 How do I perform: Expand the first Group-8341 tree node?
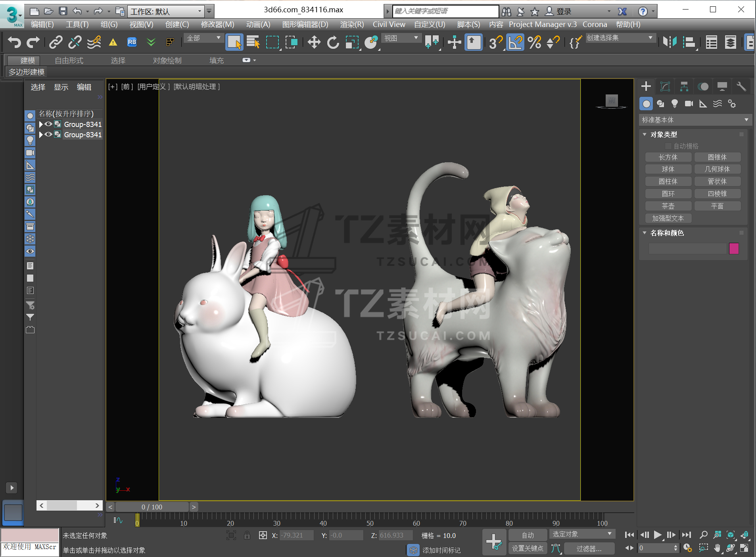pyautogui.click(x=41, y=124)
